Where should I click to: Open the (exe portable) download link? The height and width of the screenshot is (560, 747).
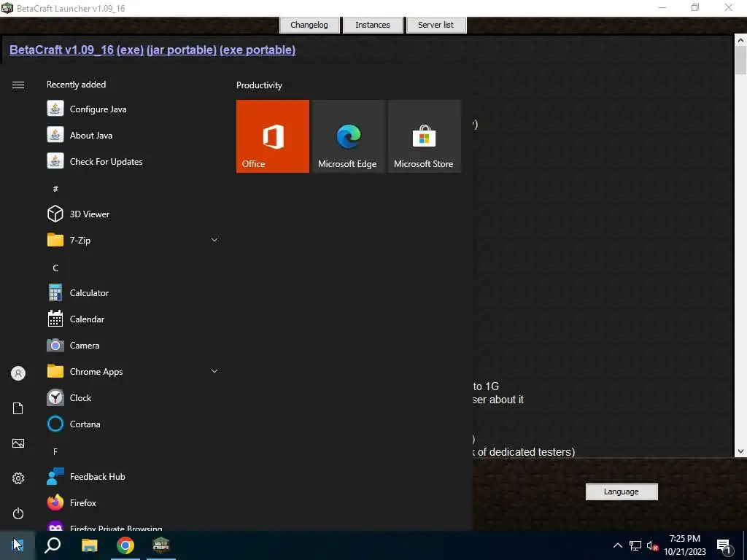[x=258, y=50]
